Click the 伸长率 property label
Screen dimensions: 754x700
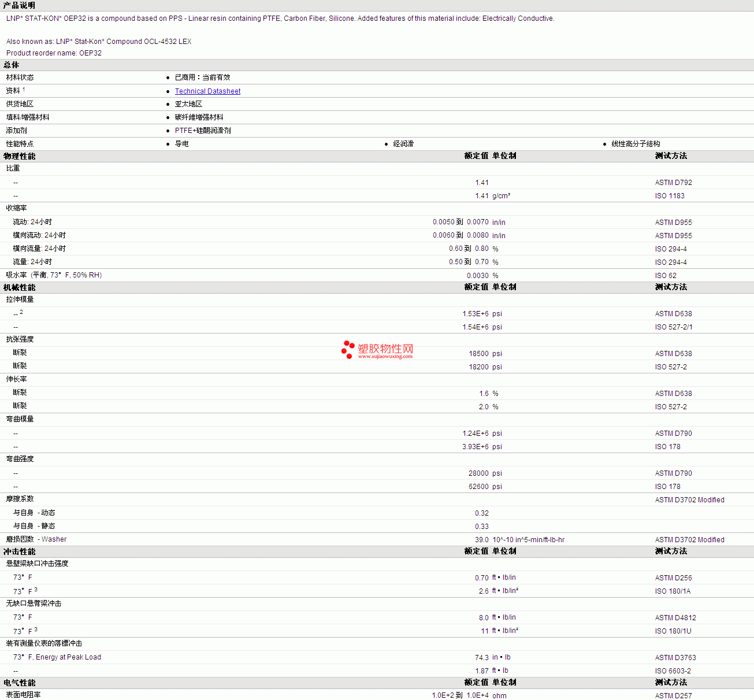coord(16,379)
